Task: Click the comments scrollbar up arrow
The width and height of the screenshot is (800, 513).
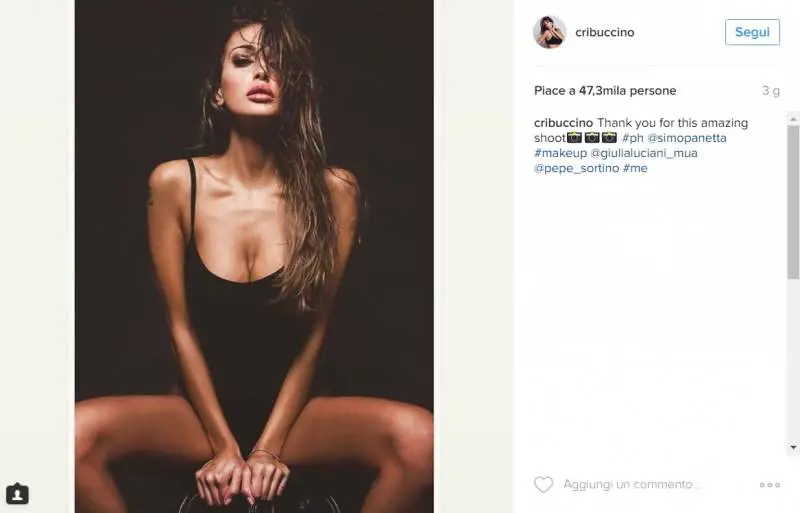Action: coord(793,119)
